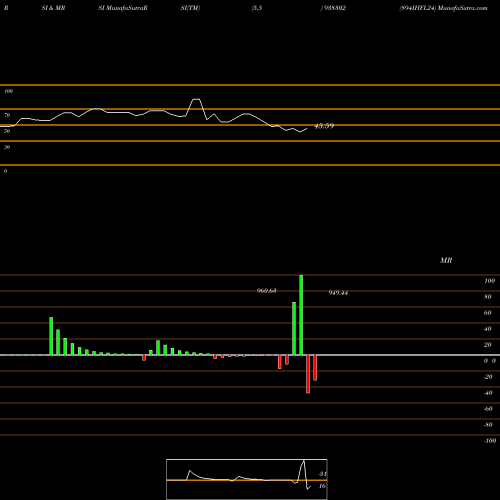500x500 pixels.
Task: Click the -31 value in mini chart
Action: tap(322, 474)
